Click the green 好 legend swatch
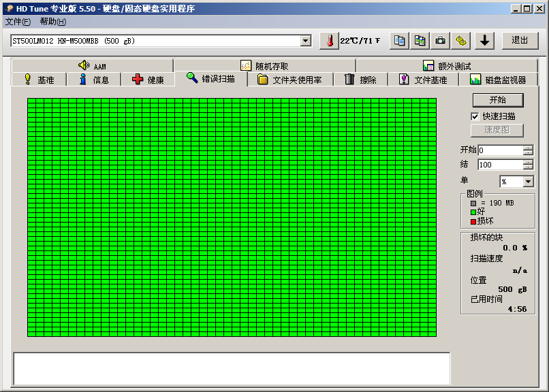The image size is (549, 392). 473,212
